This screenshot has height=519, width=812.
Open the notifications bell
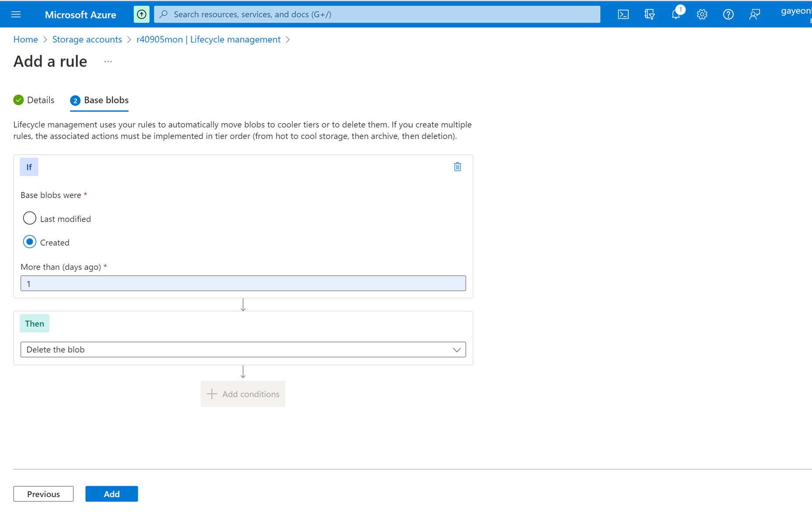pyautogui.click(x=675, y=14)
